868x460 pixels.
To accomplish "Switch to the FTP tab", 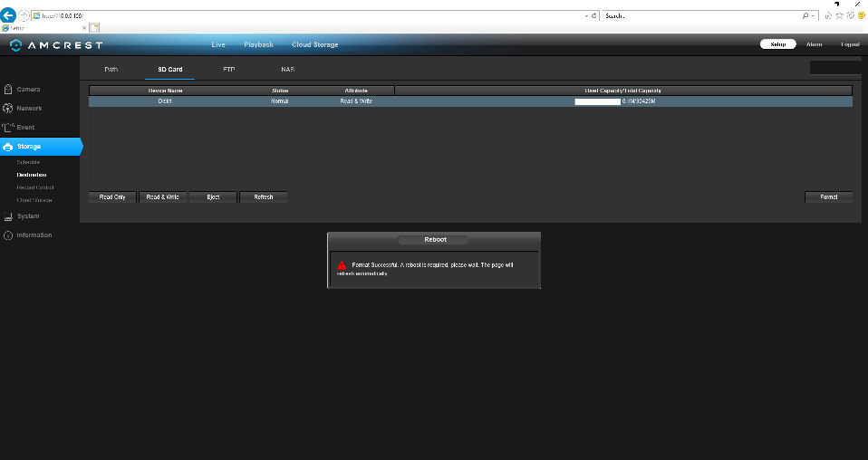I will pos(228,69).
